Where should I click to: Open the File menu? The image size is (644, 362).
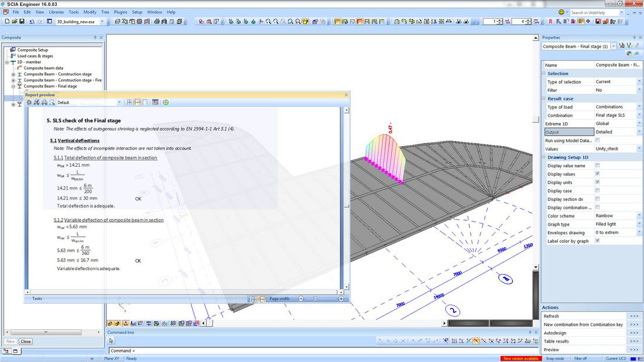(x=16, y=12)
